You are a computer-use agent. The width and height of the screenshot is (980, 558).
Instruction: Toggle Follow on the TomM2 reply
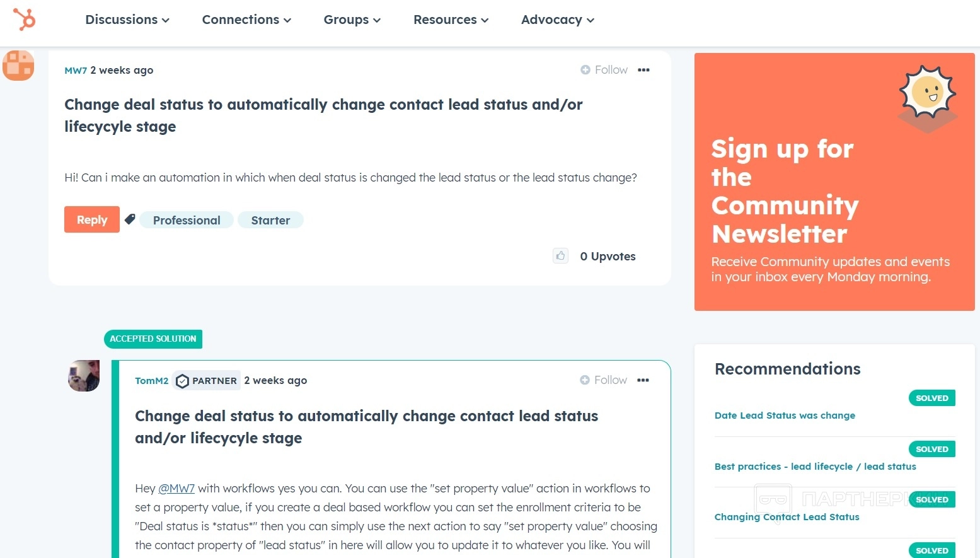(x=603, y=380)
